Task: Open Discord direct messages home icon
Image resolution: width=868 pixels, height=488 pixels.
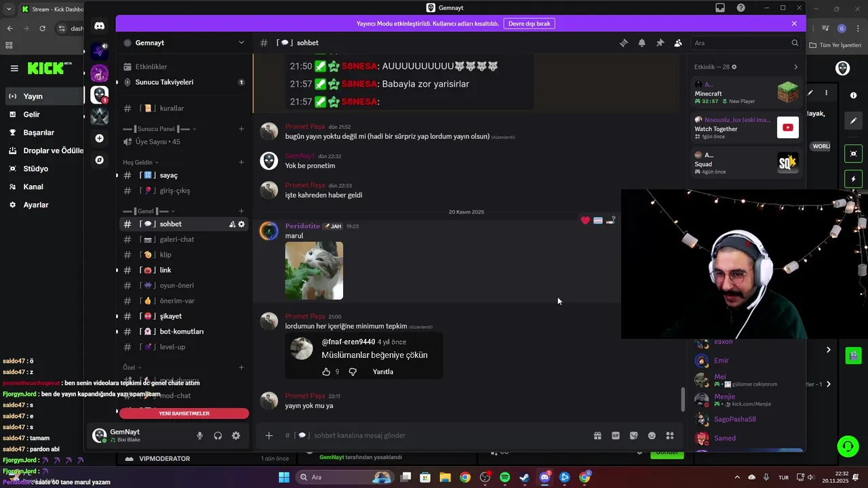Action: click(100, 26)
